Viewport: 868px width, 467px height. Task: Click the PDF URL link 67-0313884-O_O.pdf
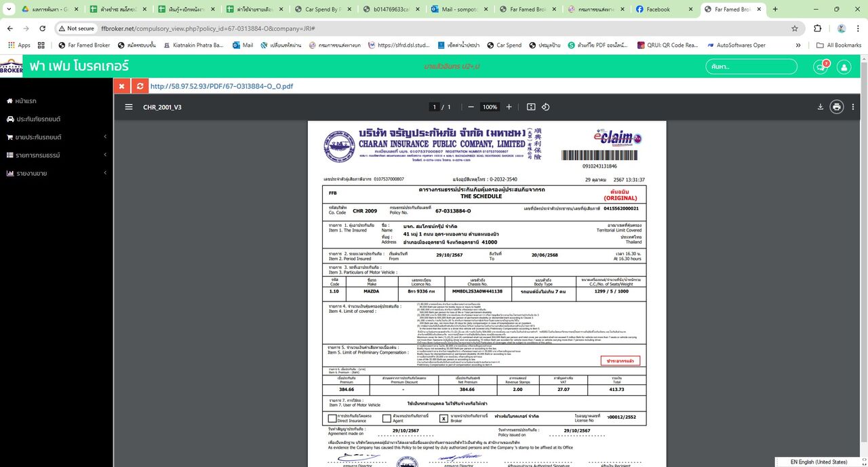pos(222,86)
